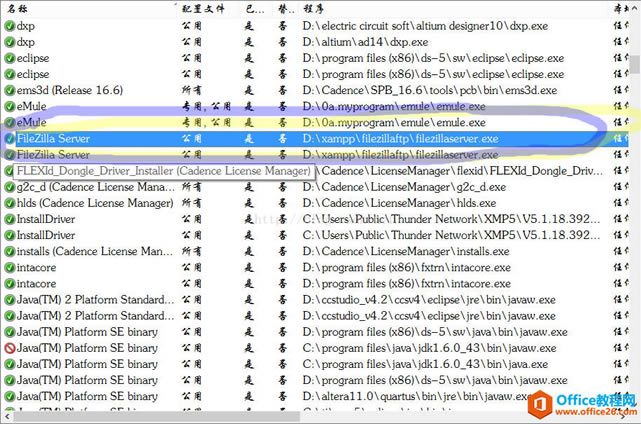Image resolution: width=641 pixels, height=424 pixels.
Task: Click icon of Java rule with altera11.0 path
Action: [10, 396]
